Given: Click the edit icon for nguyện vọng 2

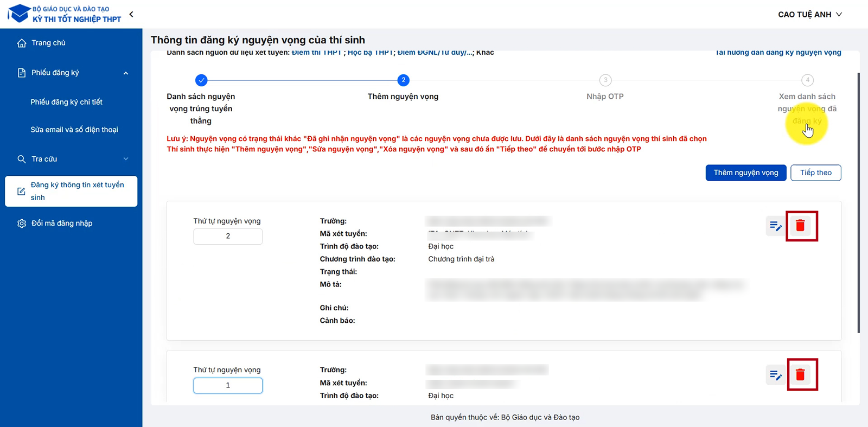Looking at the screenshot, I should (x=775, y=226).
